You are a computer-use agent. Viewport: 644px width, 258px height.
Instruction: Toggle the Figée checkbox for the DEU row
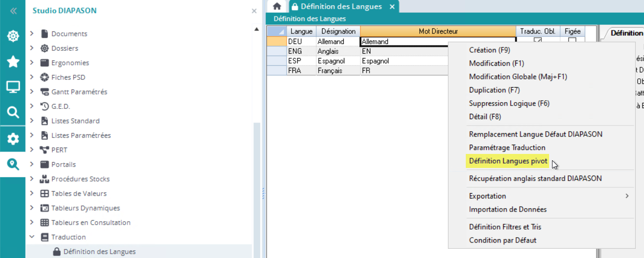click(x=572, y=41)
